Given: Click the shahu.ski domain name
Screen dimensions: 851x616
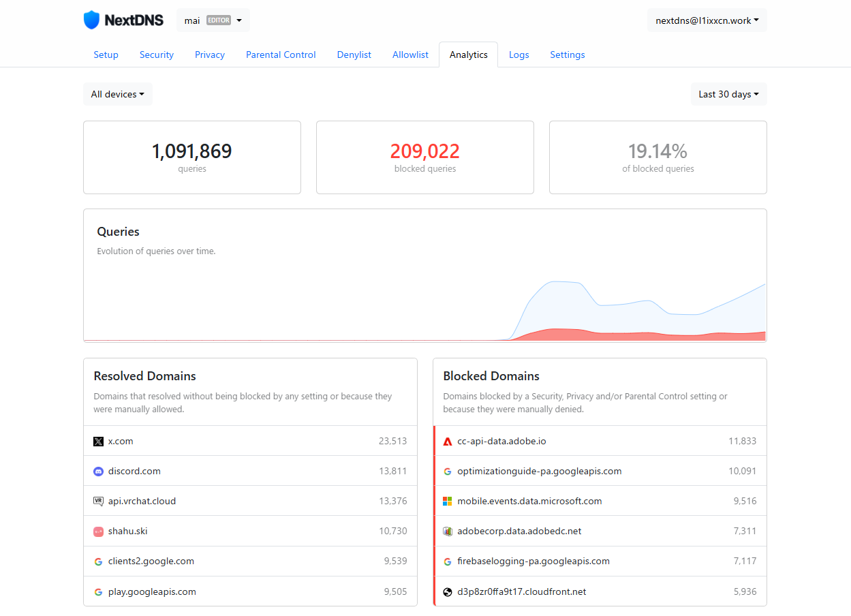Looking at the screenshot, I should click(128, 532).
